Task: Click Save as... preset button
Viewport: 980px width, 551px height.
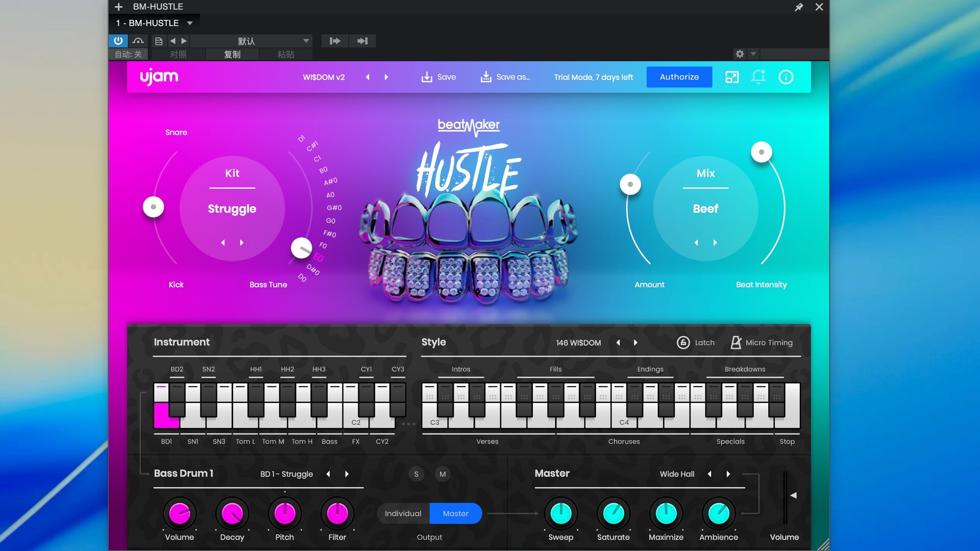Action: coord(505,77)
